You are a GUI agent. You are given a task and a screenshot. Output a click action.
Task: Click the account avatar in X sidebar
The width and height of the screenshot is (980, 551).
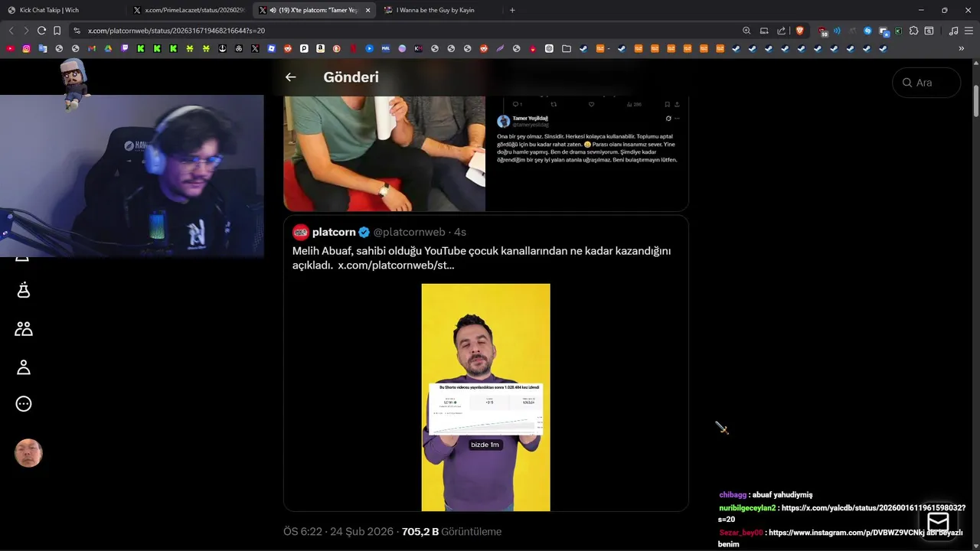(28, 453)
